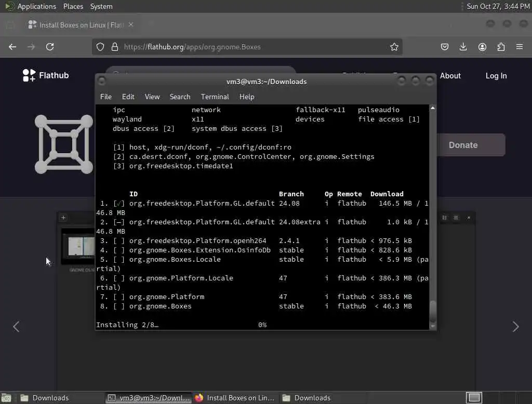Click org.freedesktop.Platform.openh264 text

click(198, 241)
